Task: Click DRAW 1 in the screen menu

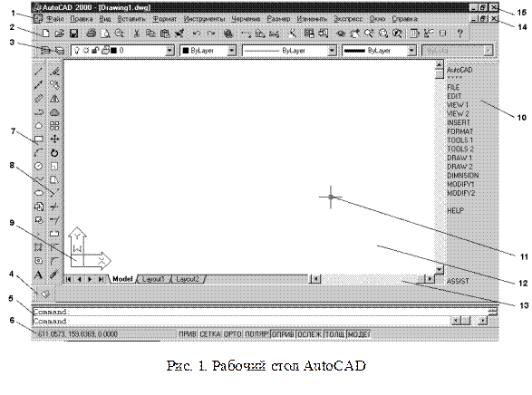Action: (459, 158)
